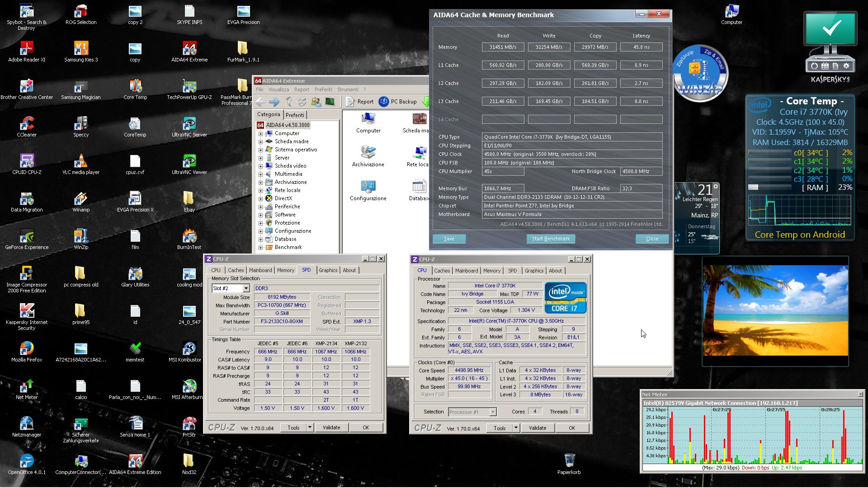Click the Tools button in CPU-Z SPD window
Viewport: 868px width, 488px height.
pos(293,427)
